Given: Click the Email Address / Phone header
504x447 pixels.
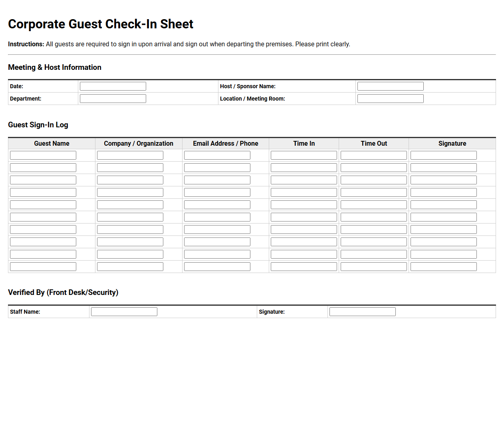Looking at the screenshot, I should [226, 143].
